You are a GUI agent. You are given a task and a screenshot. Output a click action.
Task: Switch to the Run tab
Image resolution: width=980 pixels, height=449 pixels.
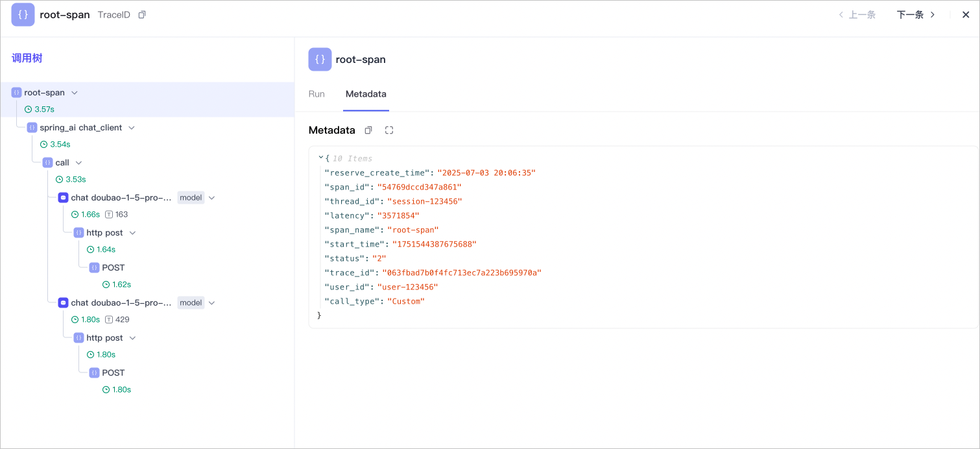317,94
